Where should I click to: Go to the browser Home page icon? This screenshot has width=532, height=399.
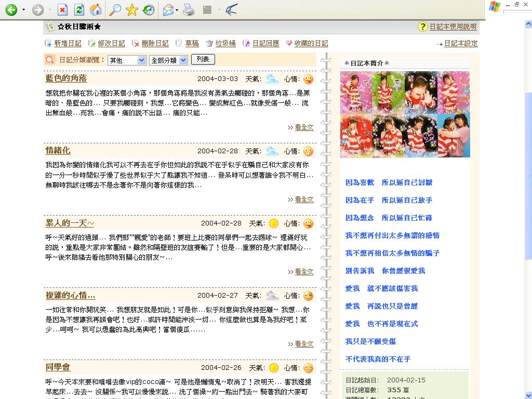[x=96, y=9]
